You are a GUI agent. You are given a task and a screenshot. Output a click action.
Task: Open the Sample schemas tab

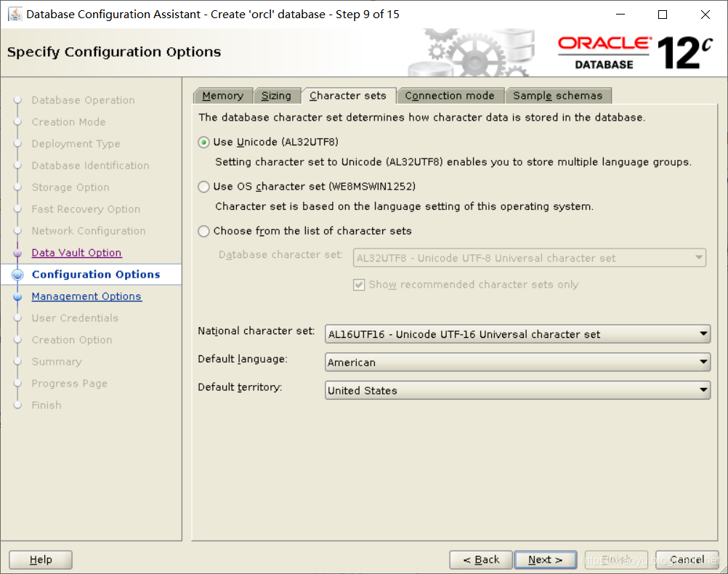[x=558, y=96]
